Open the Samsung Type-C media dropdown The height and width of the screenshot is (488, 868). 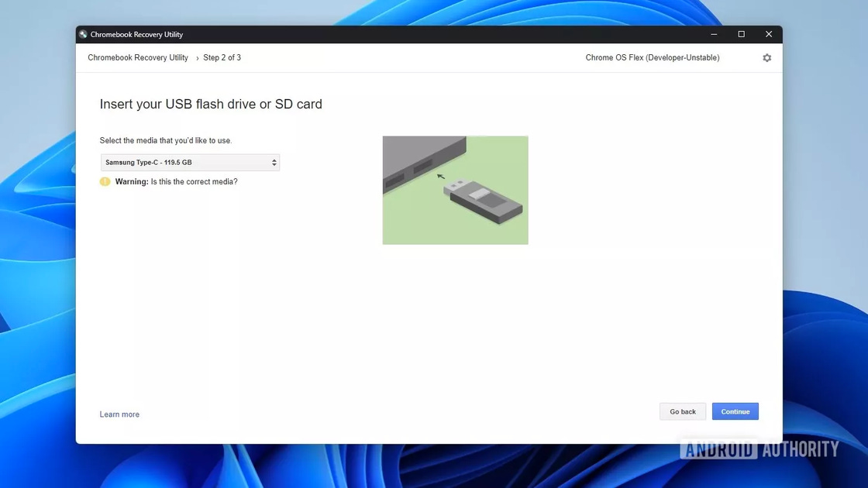(190, 162)
